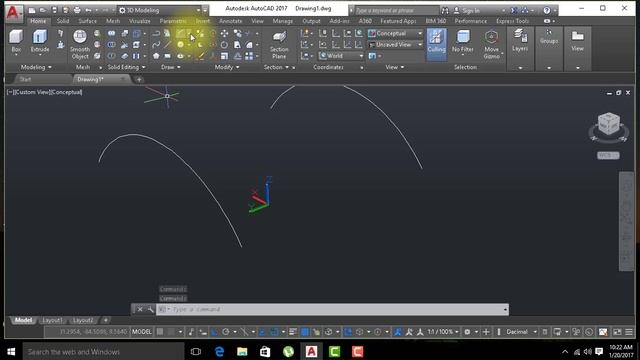Close the command line with X icon
The width and height of the screenshot is (640, 360).
point(140,309)
